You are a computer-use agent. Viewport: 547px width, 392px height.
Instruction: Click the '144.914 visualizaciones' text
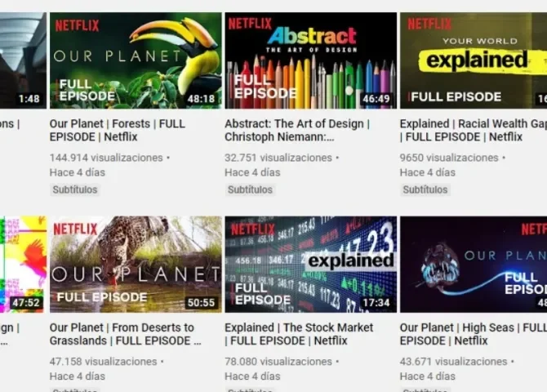[x=106, y=158]
